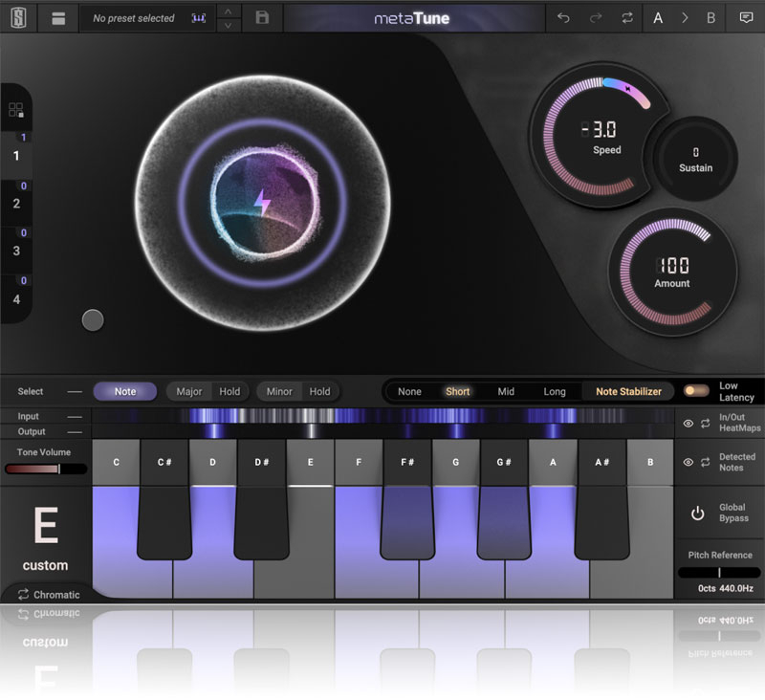Toggle the Low Latency switch

click(696, 391)
